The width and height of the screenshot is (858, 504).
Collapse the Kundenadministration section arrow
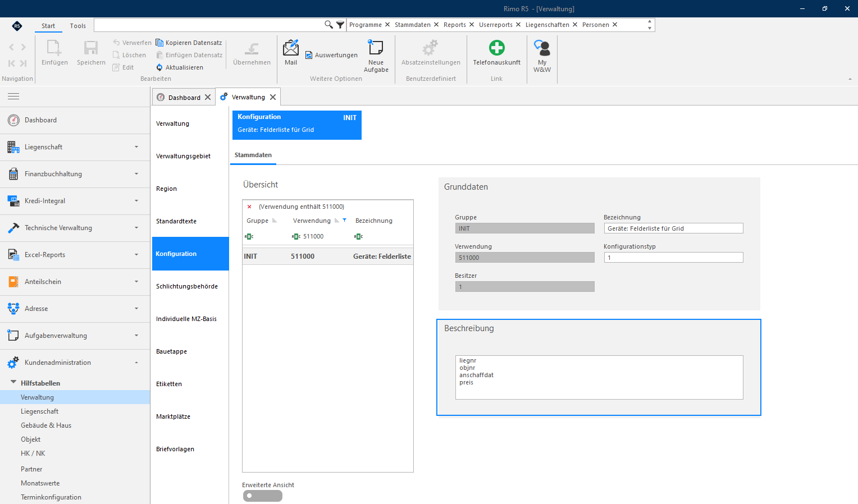[136, 363]
